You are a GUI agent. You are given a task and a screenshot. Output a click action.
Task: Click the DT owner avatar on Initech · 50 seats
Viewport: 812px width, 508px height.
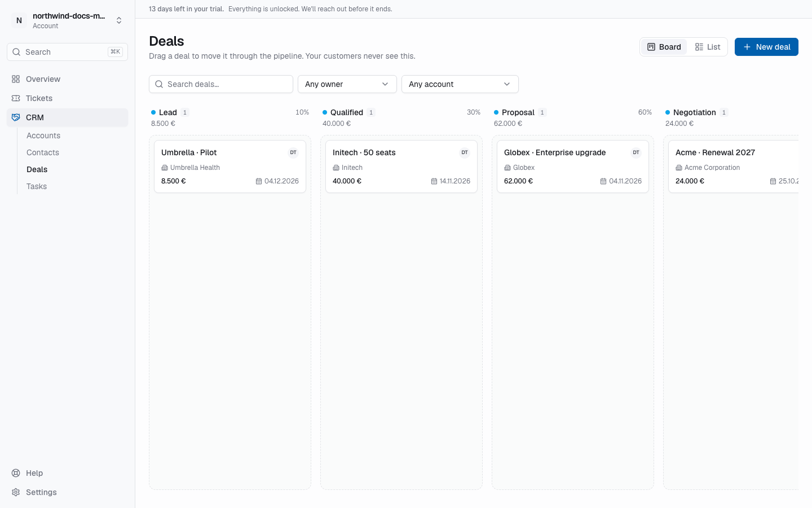tap(465, 152)
